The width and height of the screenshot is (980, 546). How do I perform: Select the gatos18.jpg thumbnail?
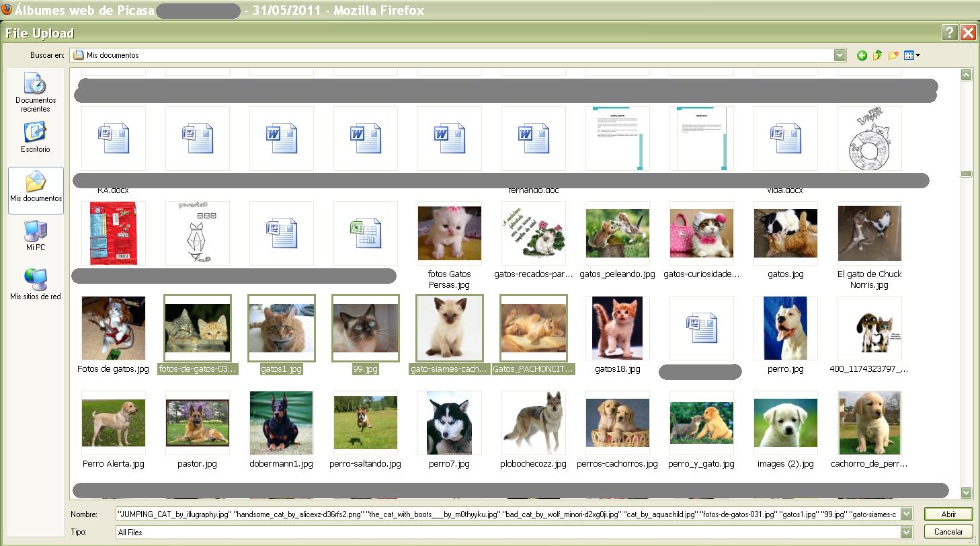pyautogui.click(x=618, y=328)
